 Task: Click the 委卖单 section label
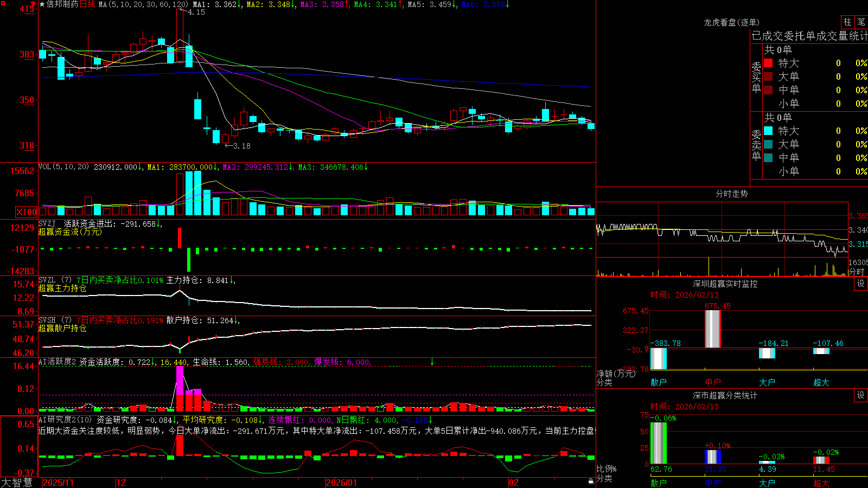coord(756,145)
